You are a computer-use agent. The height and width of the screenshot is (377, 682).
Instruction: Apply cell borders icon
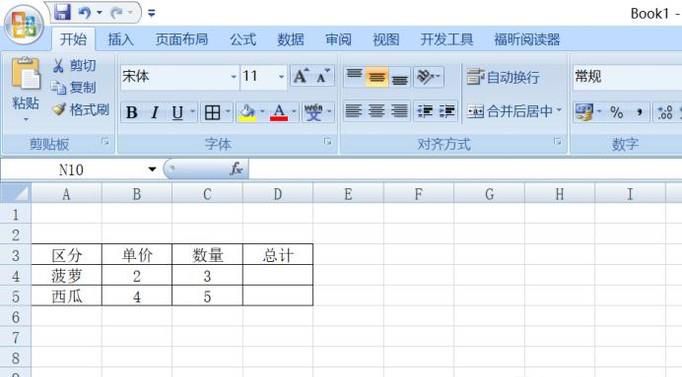(x=212, y=113)
